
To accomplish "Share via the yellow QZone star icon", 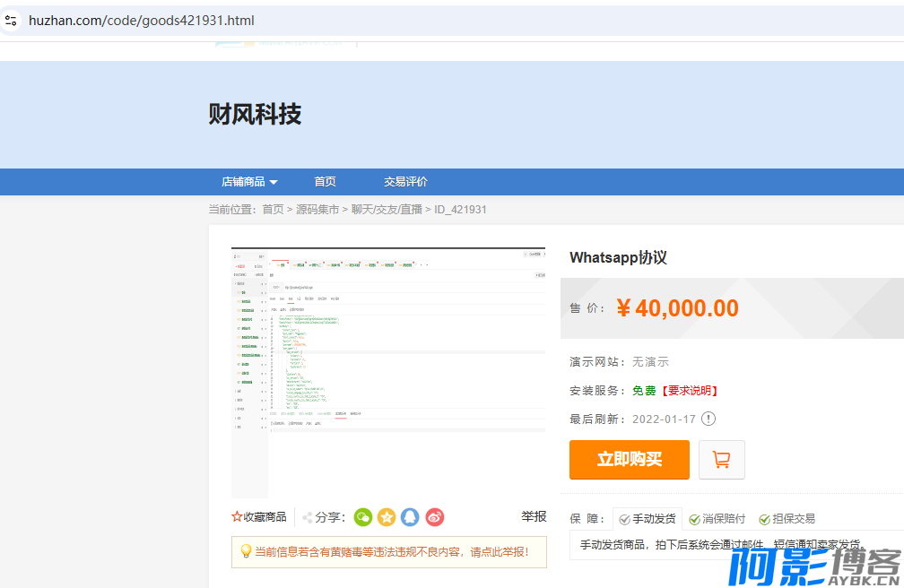I will click(x=387, y=517).
